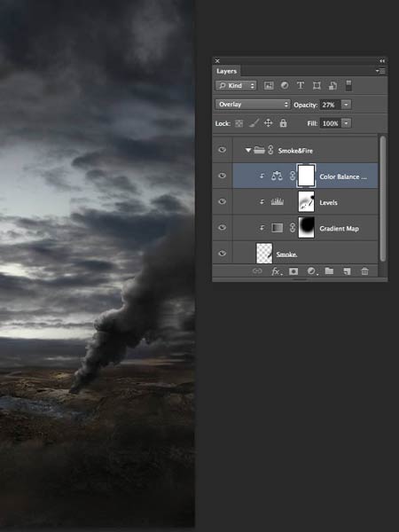
Task: Select the Gradient Map layer name
Action: point(339,229)
